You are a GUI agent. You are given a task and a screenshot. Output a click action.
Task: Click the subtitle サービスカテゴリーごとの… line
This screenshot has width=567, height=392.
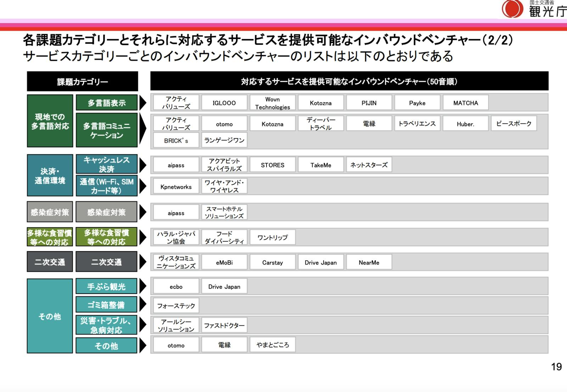tap(238, 56)
